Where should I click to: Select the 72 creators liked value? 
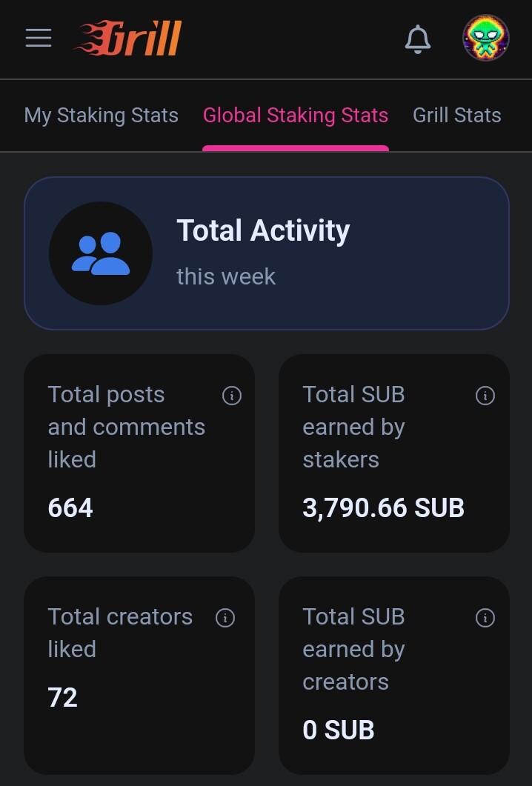coord(63,697)
